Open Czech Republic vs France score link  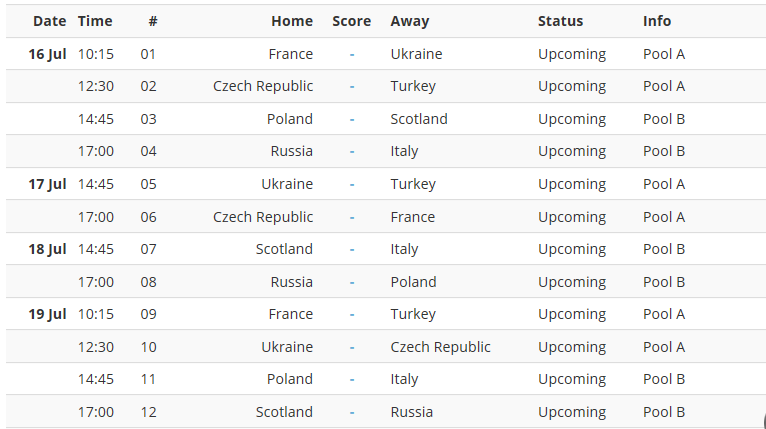click(x=352, y=217)
